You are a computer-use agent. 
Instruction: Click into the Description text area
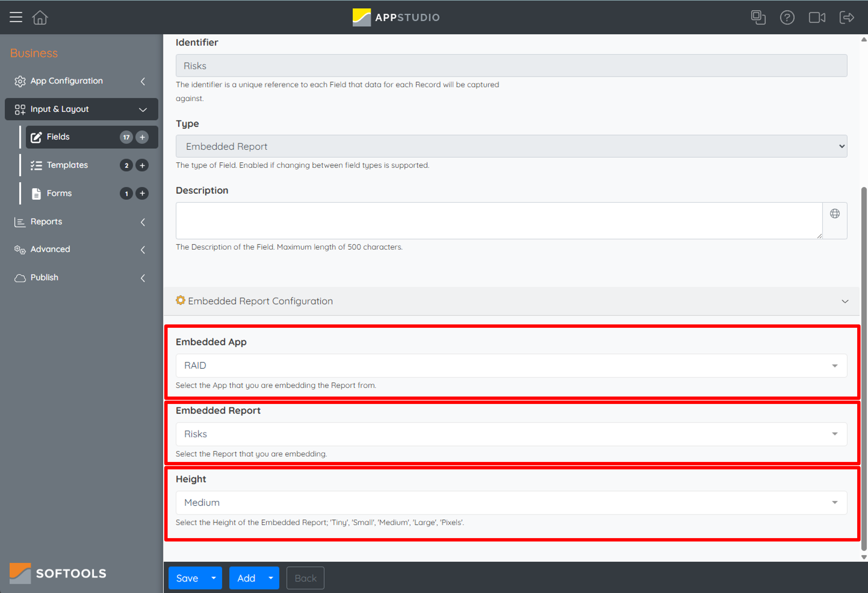click(499, 221)
